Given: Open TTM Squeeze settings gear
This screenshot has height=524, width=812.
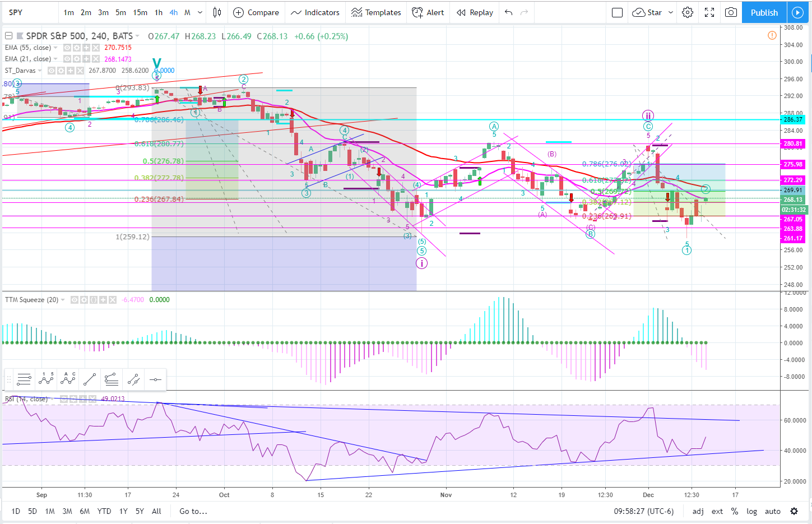Looking at the screenshot, I should click(x=84, y=300).
